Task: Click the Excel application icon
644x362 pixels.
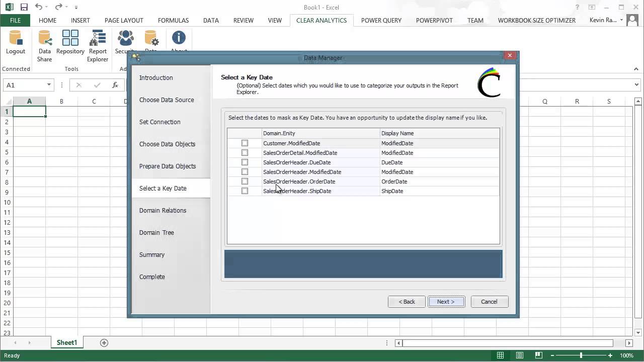Action: [9, 7]
